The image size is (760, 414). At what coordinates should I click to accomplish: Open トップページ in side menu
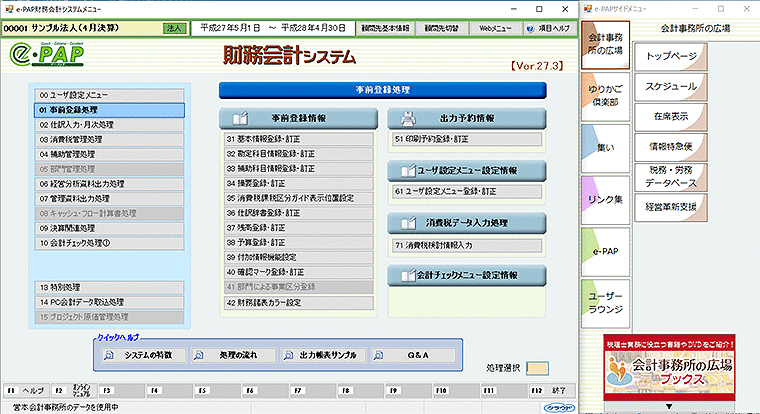point(671,57)
